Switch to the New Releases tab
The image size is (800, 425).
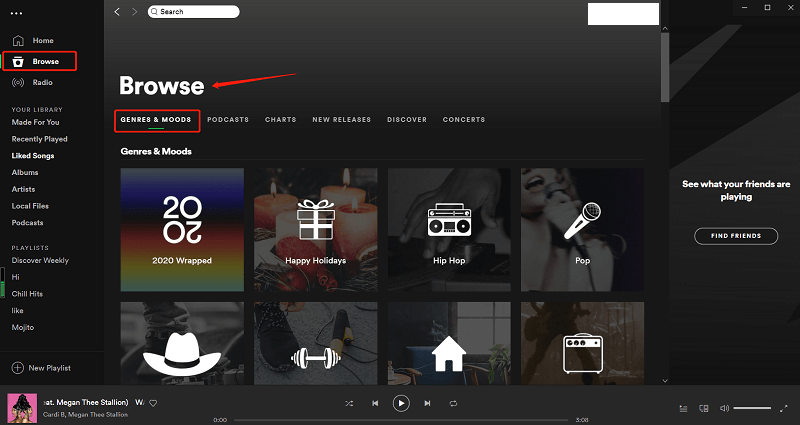342,119
